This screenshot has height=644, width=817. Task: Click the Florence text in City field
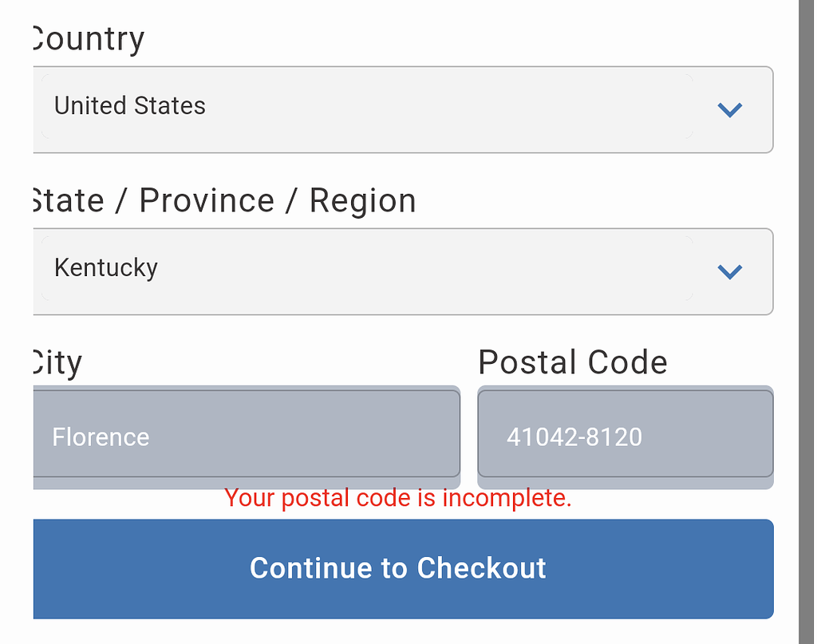pyautogui.click(x=101, y=437)
